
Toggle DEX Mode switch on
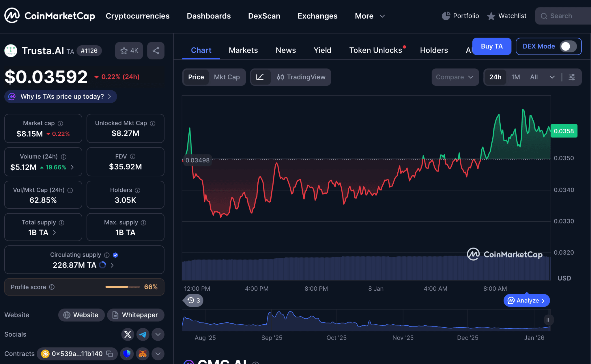(568, 46)
